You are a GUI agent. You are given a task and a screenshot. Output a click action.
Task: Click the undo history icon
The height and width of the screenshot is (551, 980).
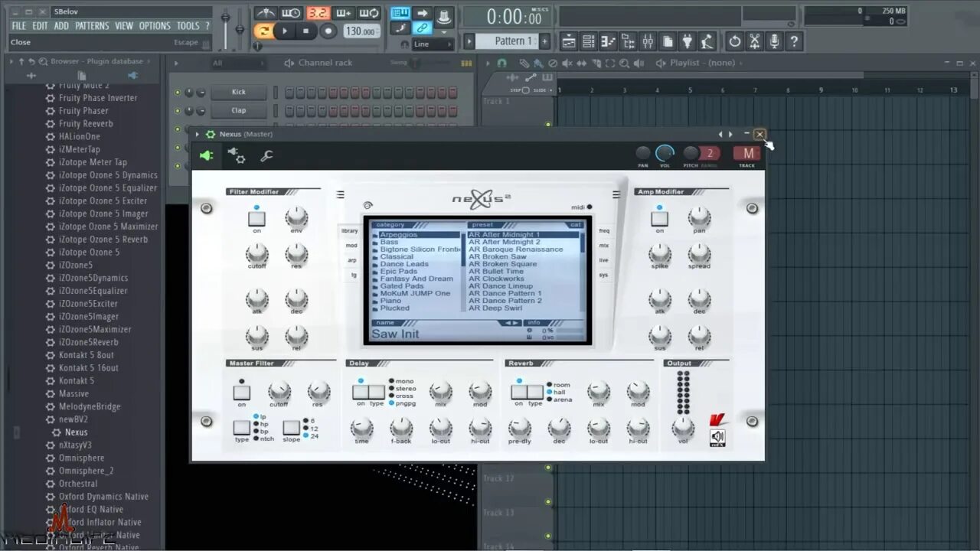pyautogui.click(x=735, y=41)
